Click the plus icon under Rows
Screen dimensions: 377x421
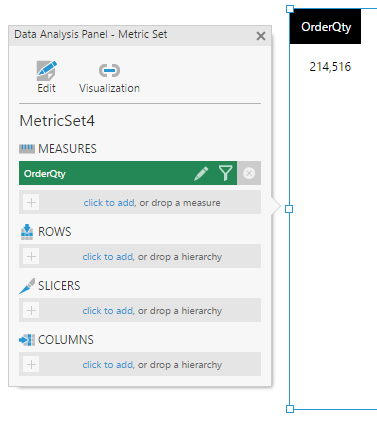click(31, 256)
